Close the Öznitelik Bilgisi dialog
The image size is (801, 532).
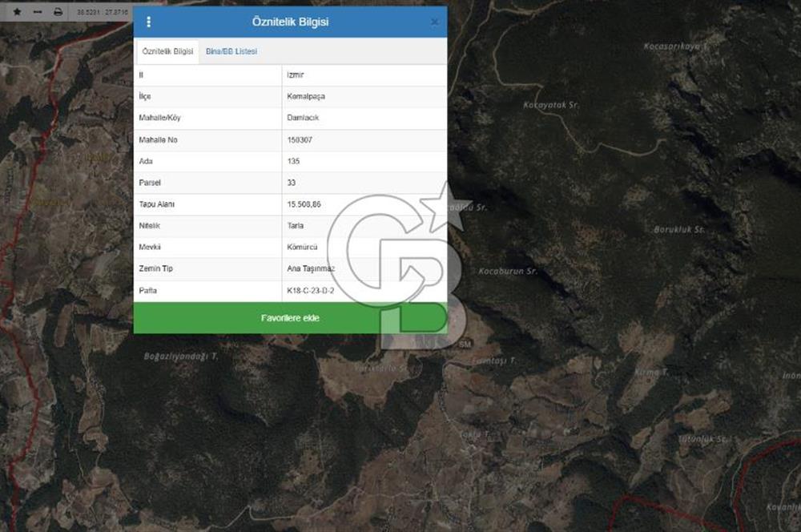[434, 22]
